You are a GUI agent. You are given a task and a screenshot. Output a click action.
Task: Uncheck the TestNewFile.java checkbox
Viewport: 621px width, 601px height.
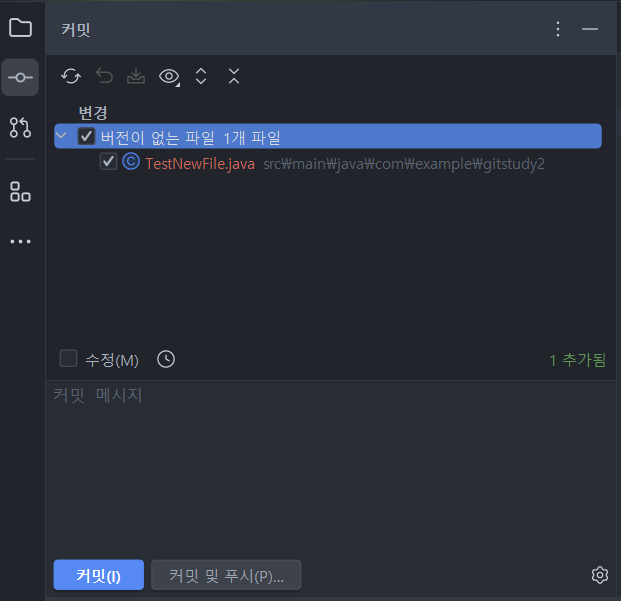click(108, 162)
